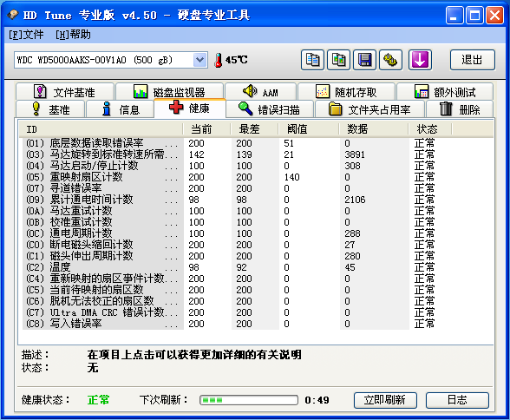The image size is (510, 420).
Task: Click the 退出 button
Action: click(472, 60)
